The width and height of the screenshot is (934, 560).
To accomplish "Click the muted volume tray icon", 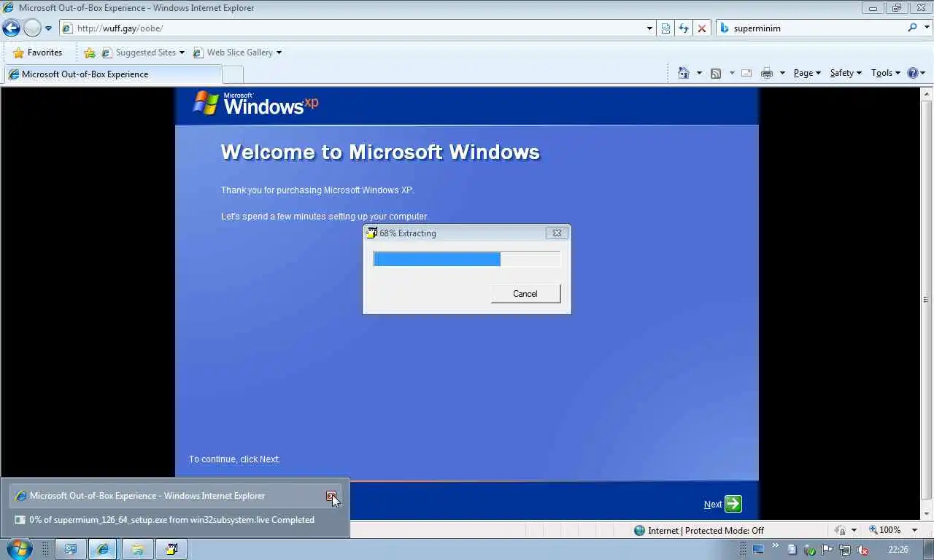I will point(862,550).
